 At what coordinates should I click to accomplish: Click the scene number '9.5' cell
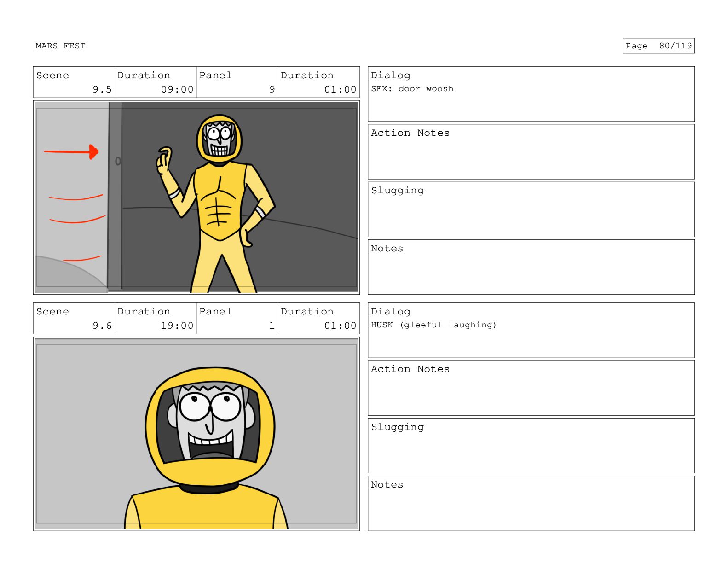click(x=74, y=82)
